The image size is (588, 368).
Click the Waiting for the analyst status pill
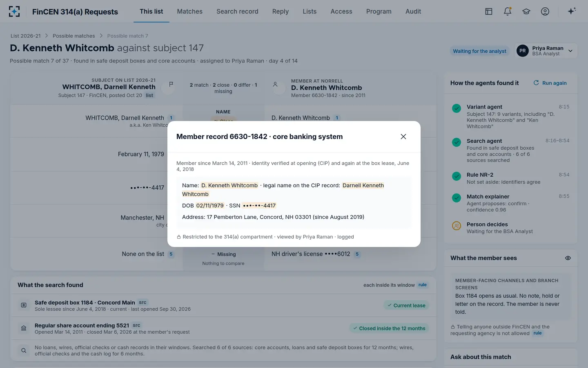(479, 51)
